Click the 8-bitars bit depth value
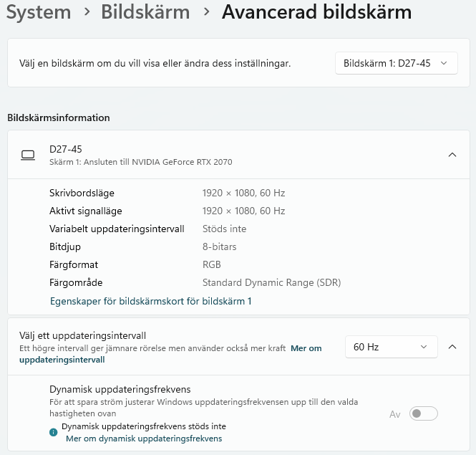Screen dimensions: 476x455 coord(219,246)
